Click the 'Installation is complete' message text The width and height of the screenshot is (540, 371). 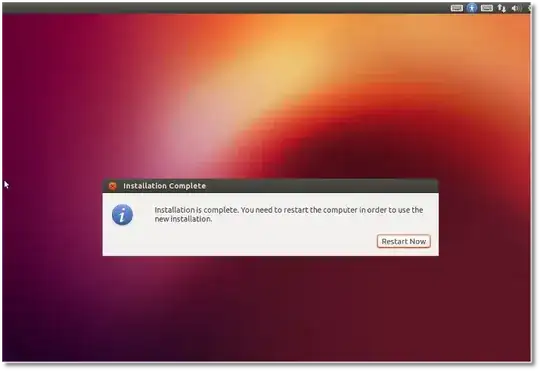coord(289,214)
